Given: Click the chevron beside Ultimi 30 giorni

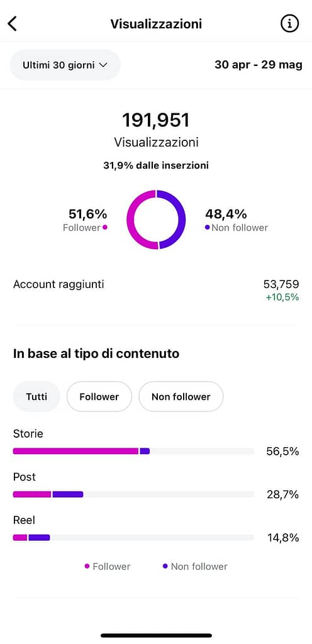Looking at the screenshot, I should (103, 65).
